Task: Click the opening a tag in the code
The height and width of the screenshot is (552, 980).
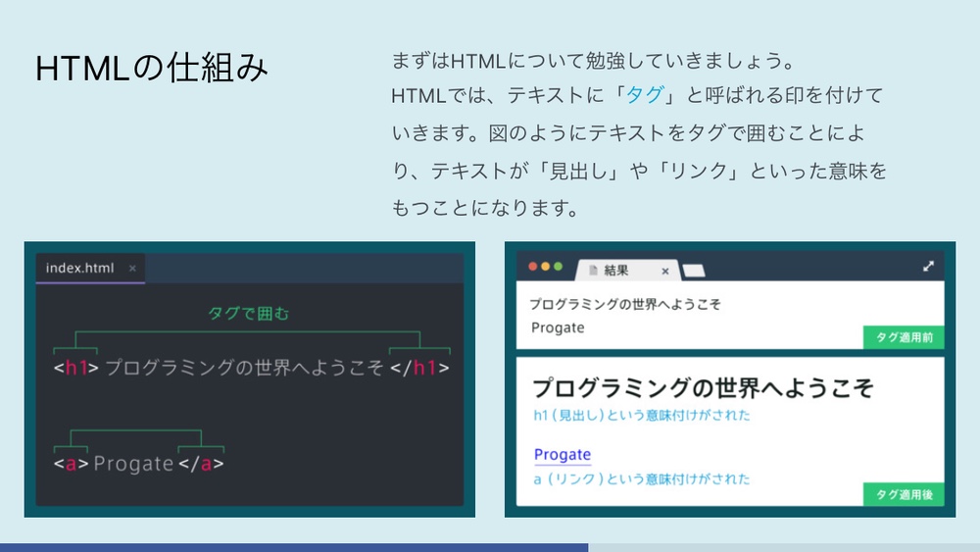Action: (x=71, y=463)
